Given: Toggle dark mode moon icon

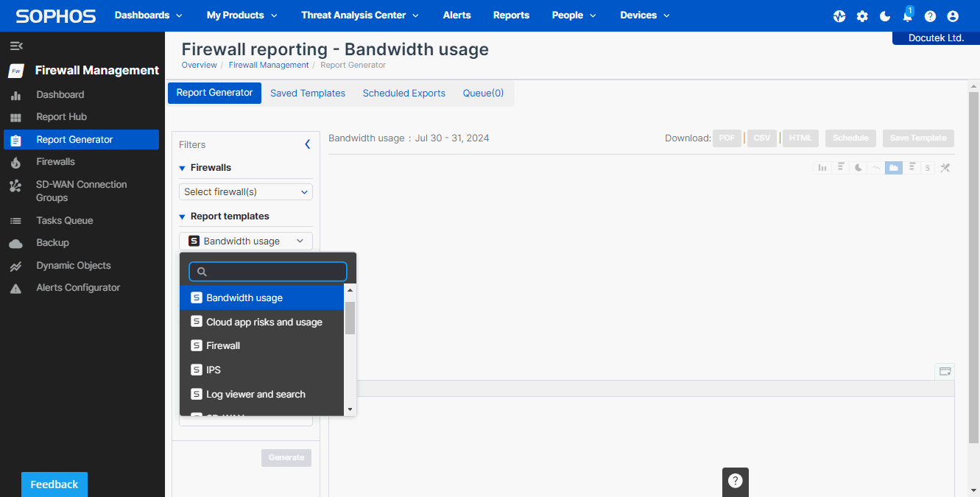Looking at the screenshot, I should [x=885, y=16].
